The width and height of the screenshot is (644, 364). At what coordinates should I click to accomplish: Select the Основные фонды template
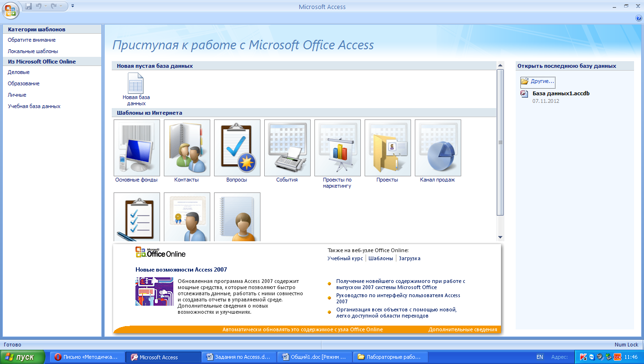click(x=136, y=151)
